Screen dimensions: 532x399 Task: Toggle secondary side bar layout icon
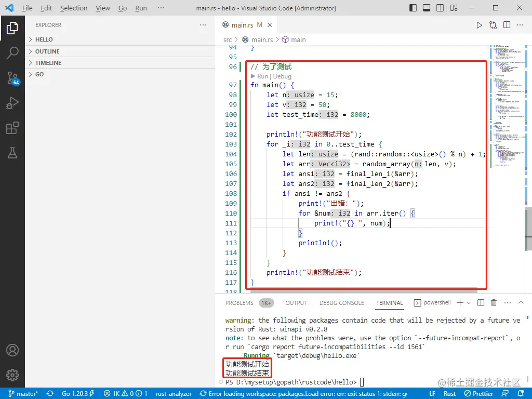[x=440, y=8]
